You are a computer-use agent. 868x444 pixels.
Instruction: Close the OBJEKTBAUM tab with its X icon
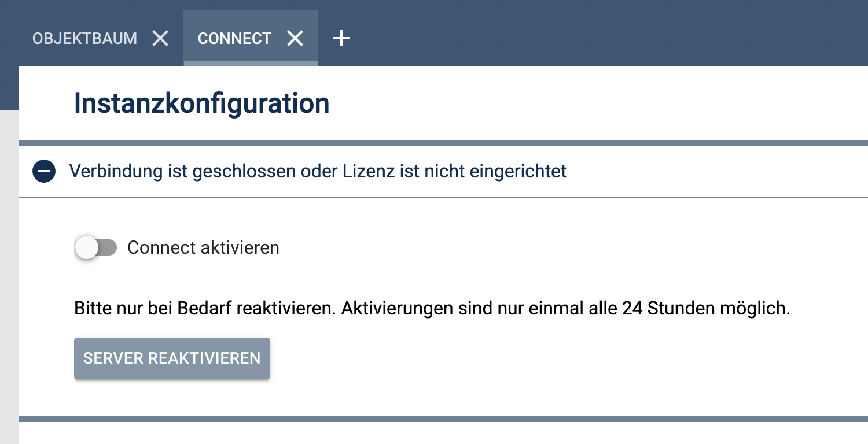(160, 38)
